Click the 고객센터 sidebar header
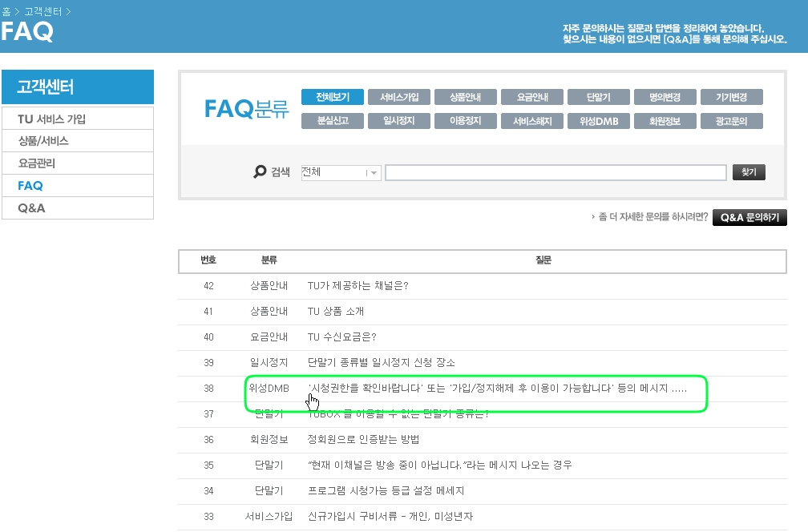 coord(78,87)
